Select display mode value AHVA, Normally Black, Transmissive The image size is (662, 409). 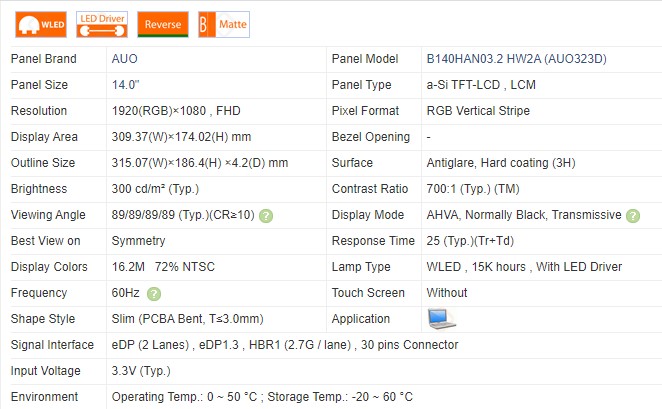tap(524, 215)
